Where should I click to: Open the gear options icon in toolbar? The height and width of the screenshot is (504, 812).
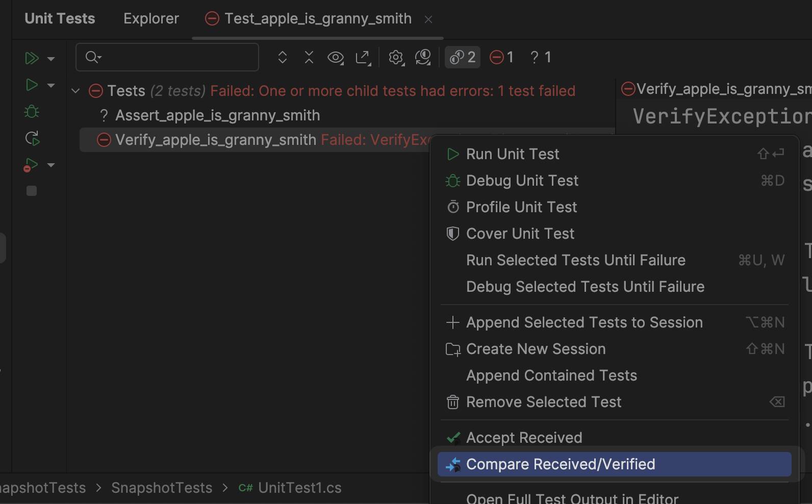point(396,57)
